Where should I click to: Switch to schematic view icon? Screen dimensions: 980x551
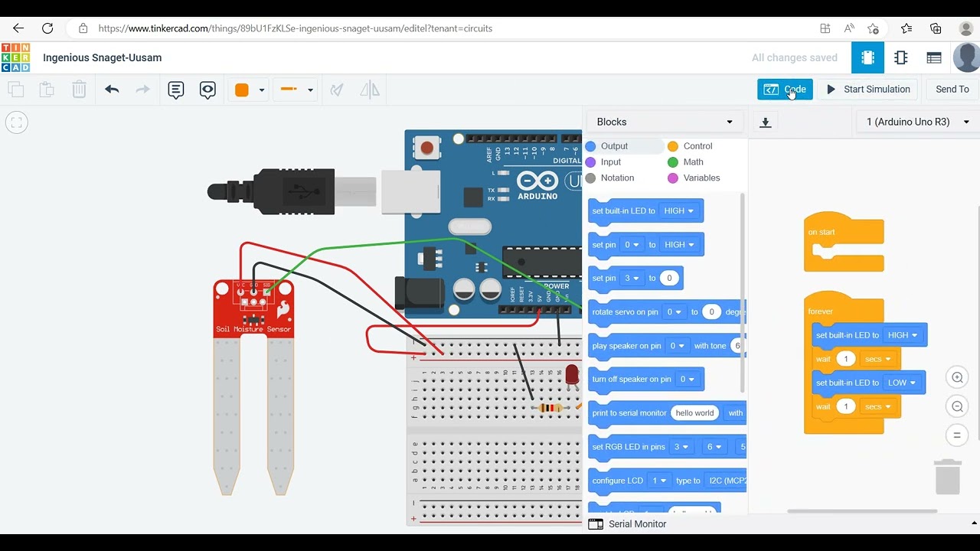click(x=901, y=57)
